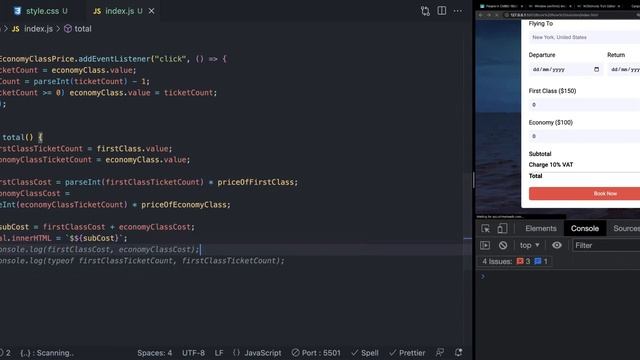Viewport: 640px width, 360px height.
Task: Change indentation via Spaces: 4
Action: coord(154,353)
